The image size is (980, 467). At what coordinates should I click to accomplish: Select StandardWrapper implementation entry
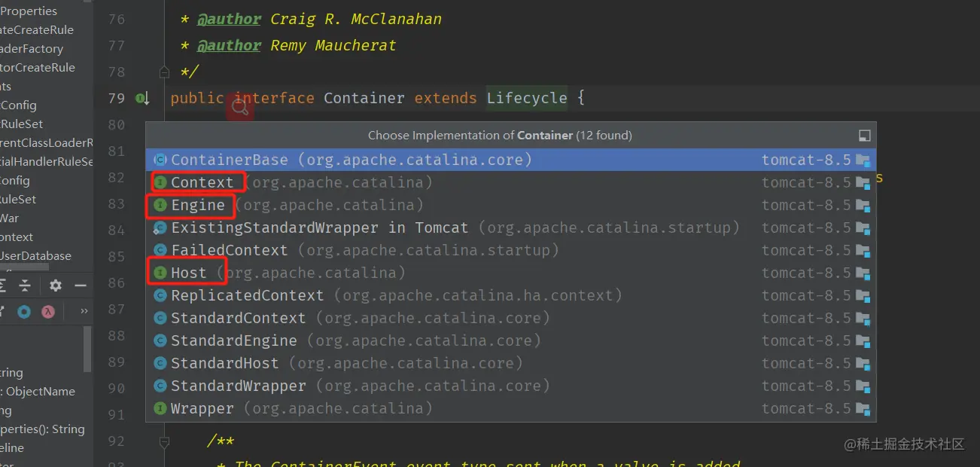[x=510, y=386]
